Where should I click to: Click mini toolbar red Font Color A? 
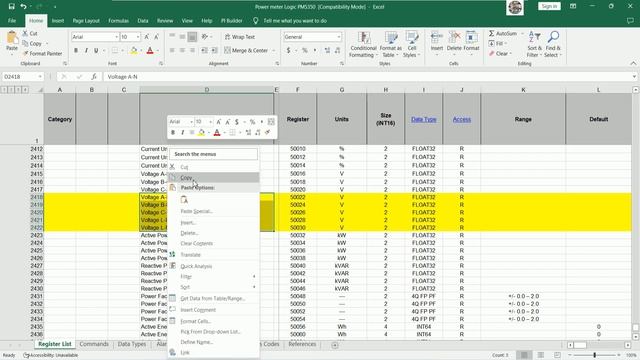[217, 133]
